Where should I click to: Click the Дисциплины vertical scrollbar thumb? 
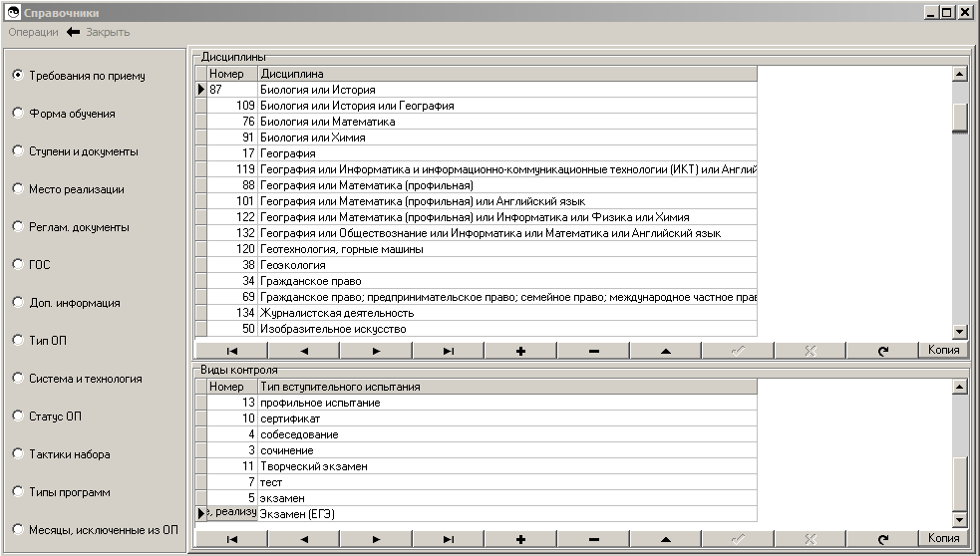coord(960,117)
